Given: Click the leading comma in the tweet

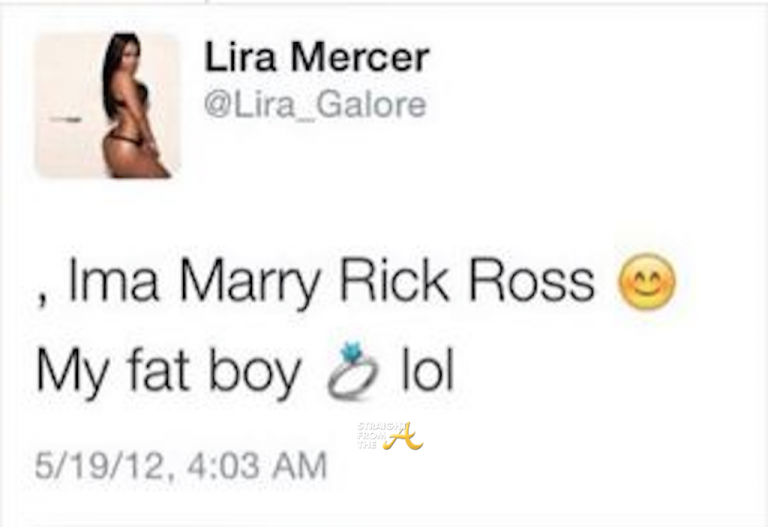Looking at the screenshot, I should pos(43,297).
